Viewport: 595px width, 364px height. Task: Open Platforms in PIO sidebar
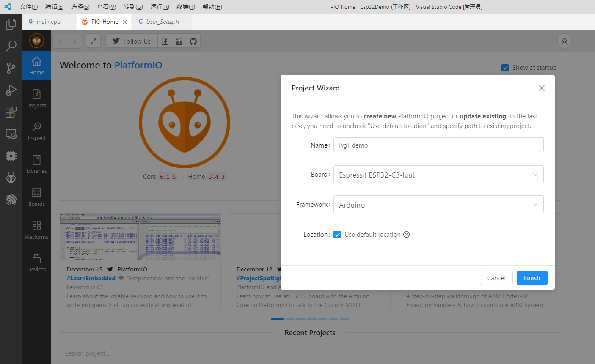[x=37, y=230]
